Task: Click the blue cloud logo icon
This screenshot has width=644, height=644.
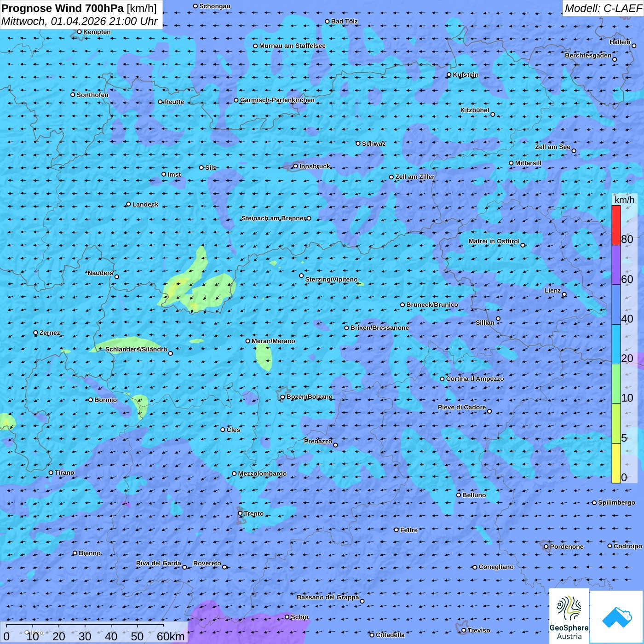Action: 617,617
